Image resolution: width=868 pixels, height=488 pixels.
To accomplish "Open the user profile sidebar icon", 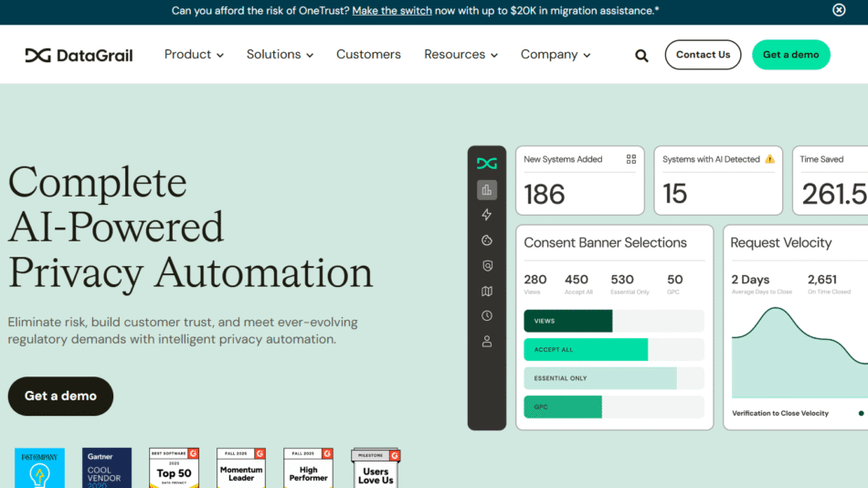I will pyautogui.click(x=486, y=342).
